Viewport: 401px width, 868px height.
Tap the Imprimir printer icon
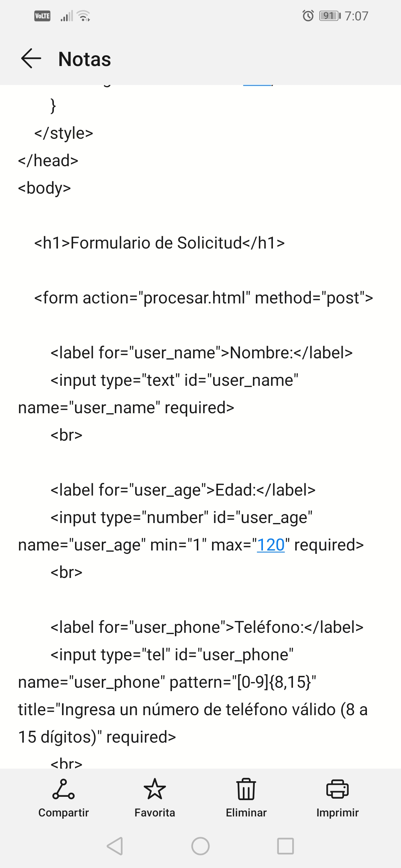point(337,789)
